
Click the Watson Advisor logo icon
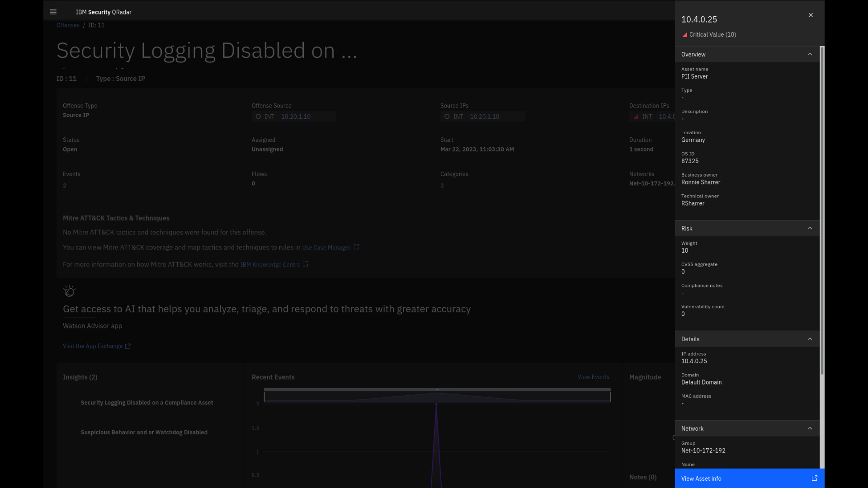69,291
